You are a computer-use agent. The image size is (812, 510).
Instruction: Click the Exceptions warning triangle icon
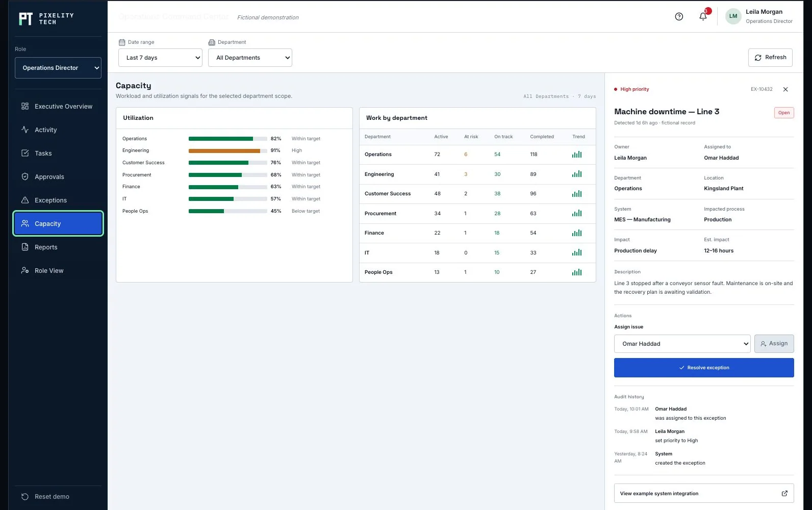pos(25,200)
